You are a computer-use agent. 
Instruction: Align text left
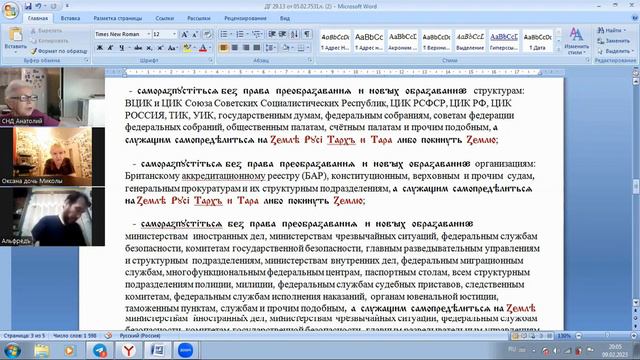pyautogui.click(x=223, y=48)
